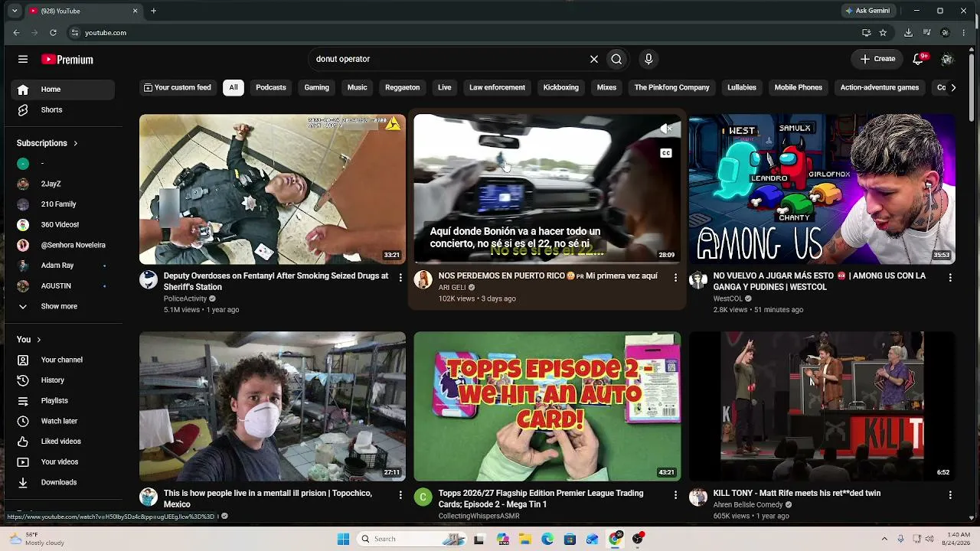Reload the page in Chrome
Screen dimensions: 980x551
pyautogui.click(x=53, y=33)
